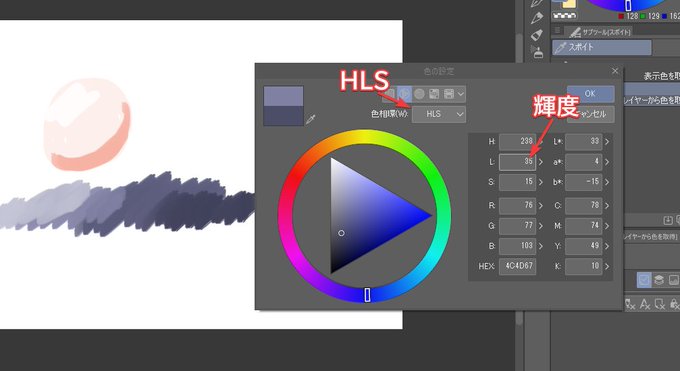Switch to circular color display mode icon
This screenshot has height=371, width=680.
tap(419, 94)
